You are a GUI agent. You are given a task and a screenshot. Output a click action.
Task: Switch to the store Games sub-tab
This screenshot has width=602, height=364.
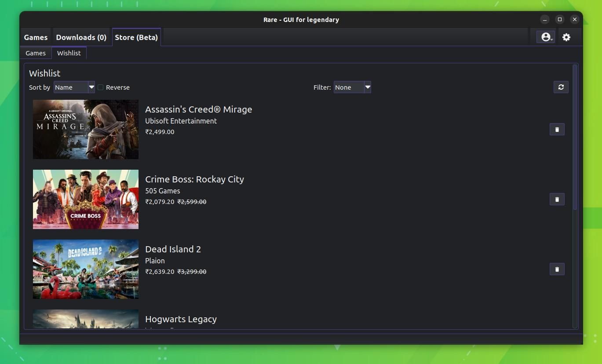[x=36, y=53]
